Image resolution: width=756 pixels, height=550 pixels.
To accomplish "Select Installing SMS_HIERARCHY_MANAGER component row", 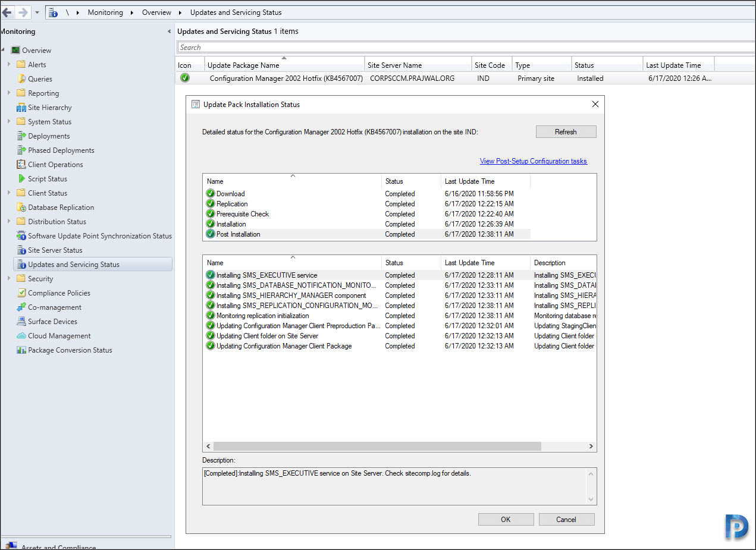I will 400,296.
